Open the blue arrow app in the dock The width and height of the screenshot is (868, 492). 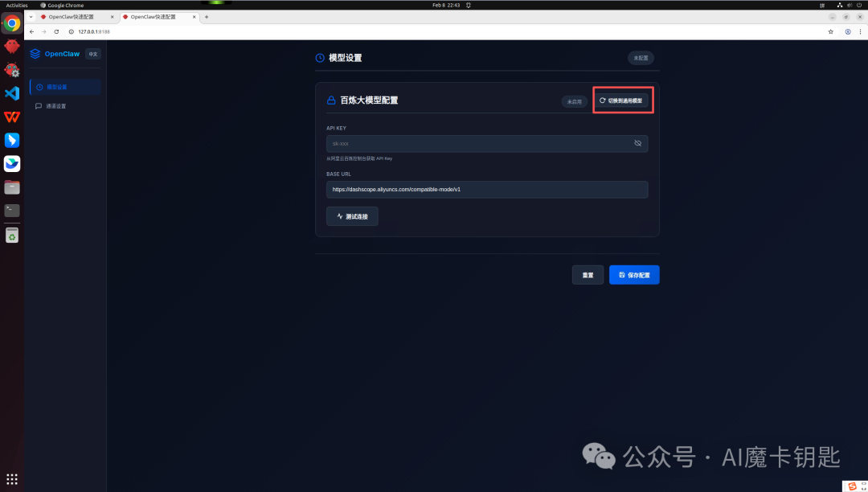click(x=11, y=140)
